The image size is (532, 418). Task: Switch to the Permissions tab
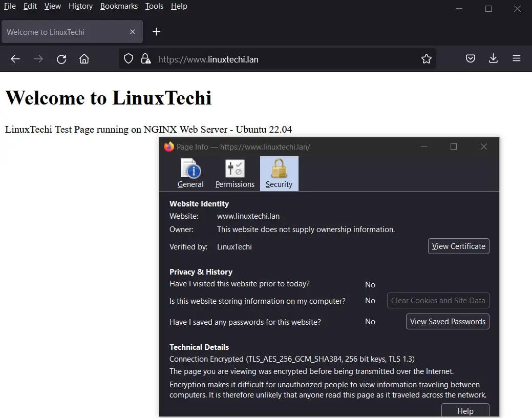(x=235, y=174)
